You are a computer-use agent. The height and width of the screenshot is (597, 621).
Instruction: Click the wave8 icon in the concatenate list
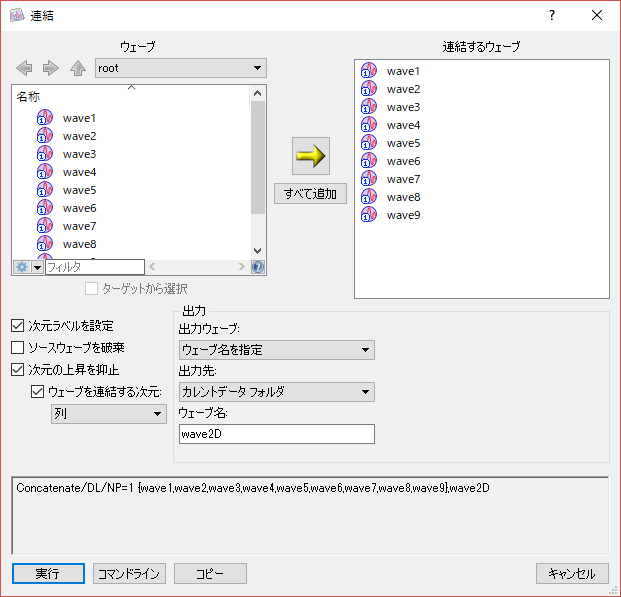tap(369, 197)
